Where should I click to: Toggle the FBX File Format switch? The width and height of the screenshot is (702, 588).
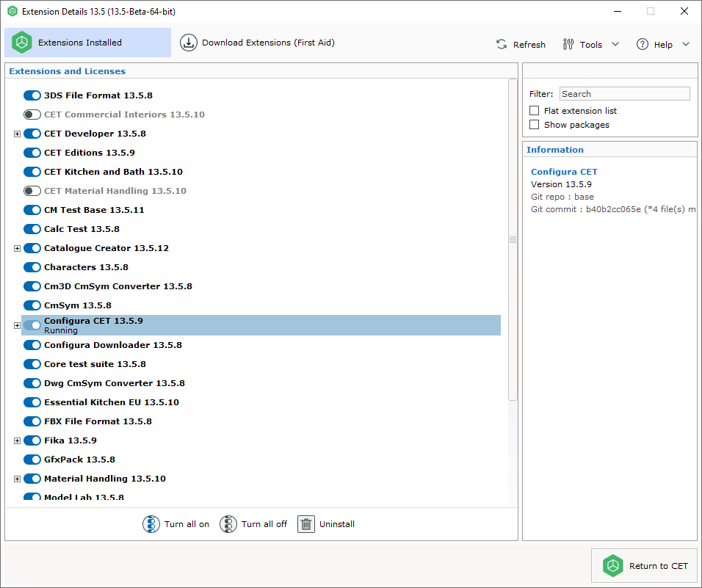[32, 421]
